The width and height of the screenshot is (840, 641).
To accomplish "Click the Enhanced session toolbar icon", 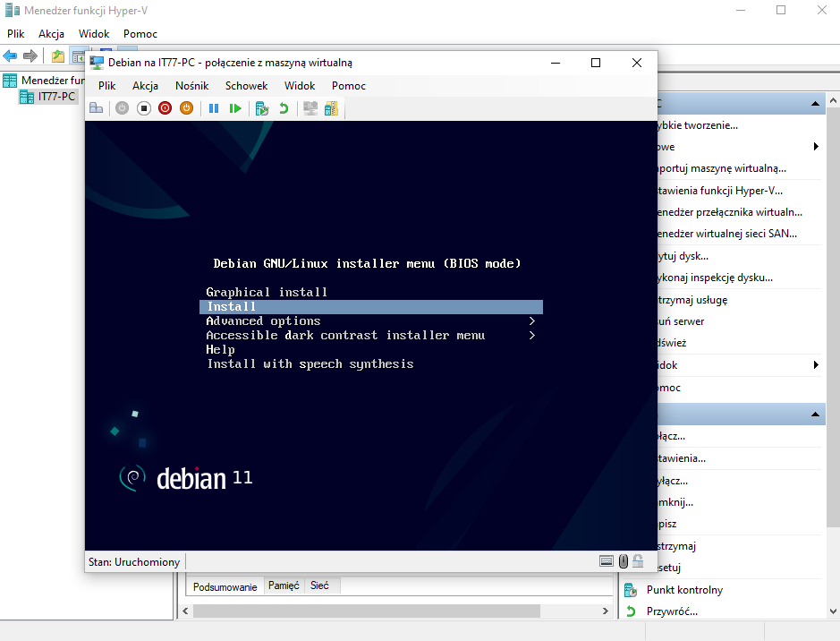I will pos(310,108).
